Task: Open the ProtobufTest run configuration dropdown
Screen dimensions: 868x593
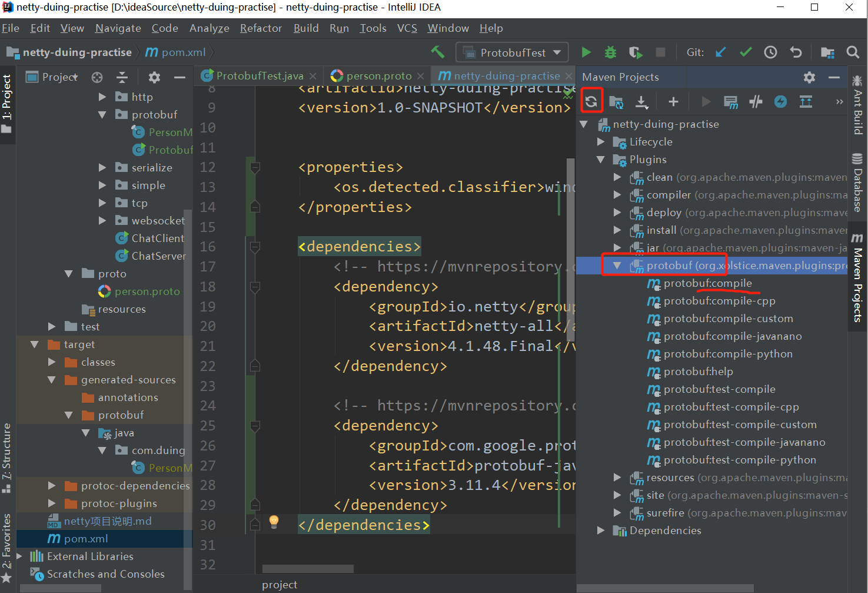Action: point(512,52)
